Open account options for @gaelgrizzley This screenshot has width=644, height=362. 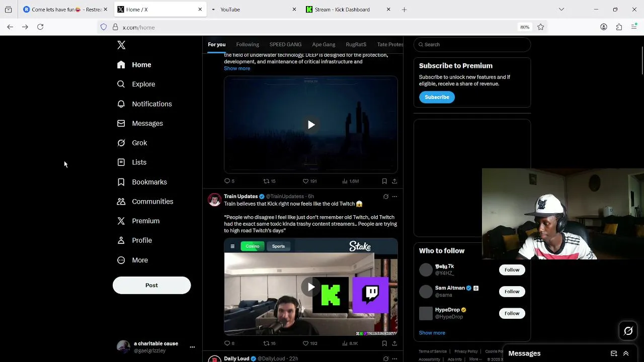pos(192,347)
